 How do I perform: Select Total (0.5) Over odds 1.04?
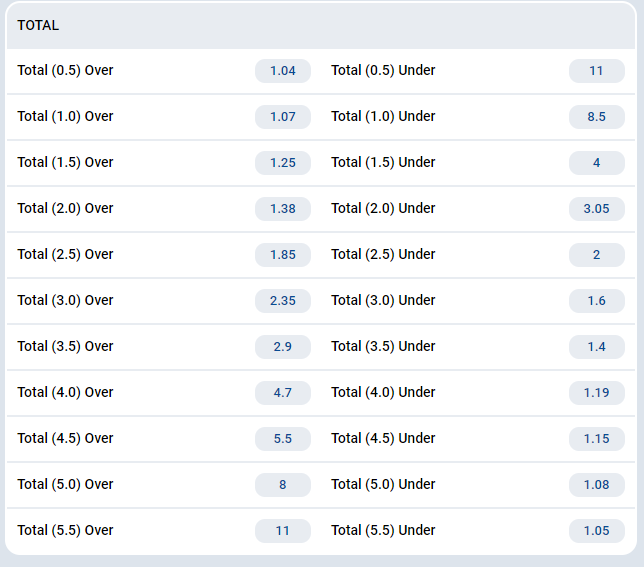point(282,71)
